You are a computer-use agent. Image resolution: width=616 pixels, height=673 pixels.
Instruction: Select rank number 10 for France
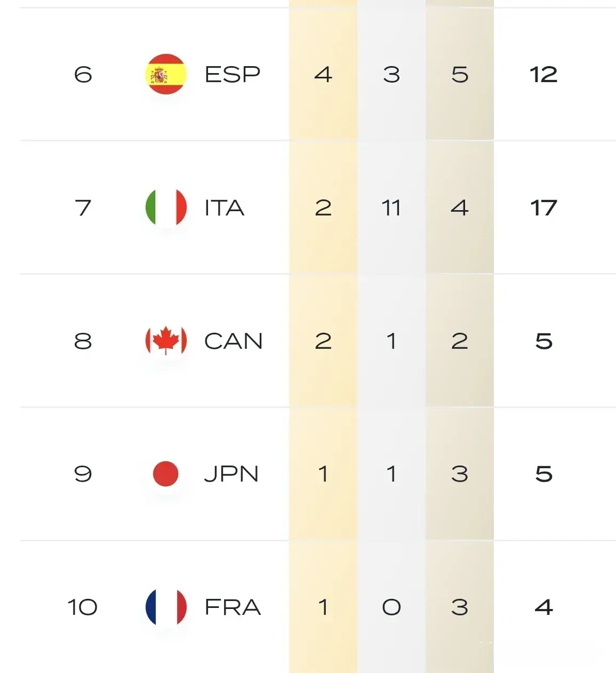coord(83,607)
